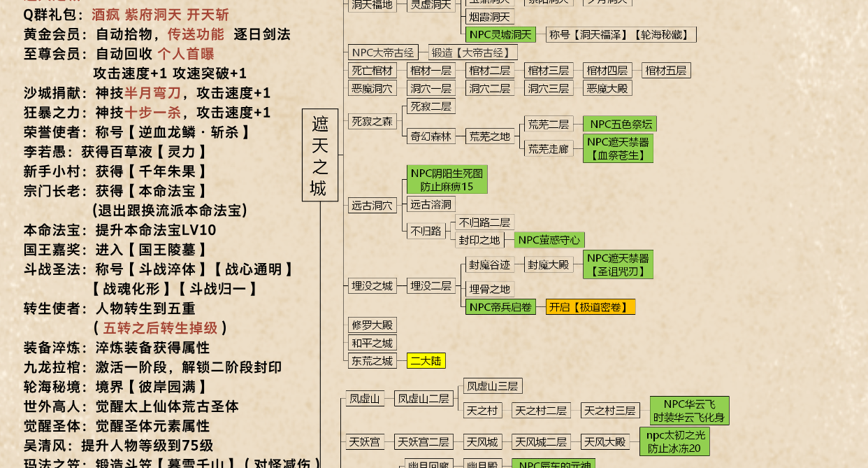Image resolution: width=868 pixels, height=468 pixels.
Task: Select the 棺材五层 node
Action: click(665, 70)
